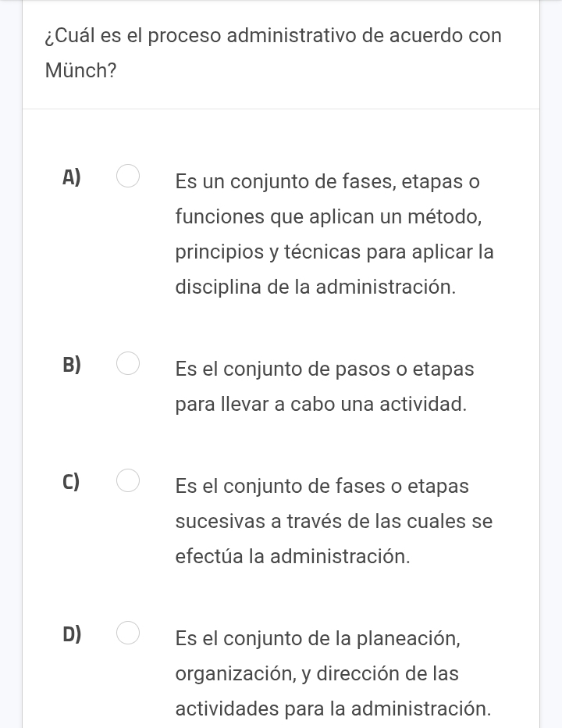
Task: Pick the answer "Es el conjunto de fases o etapas"
Action: pos(322,486)
